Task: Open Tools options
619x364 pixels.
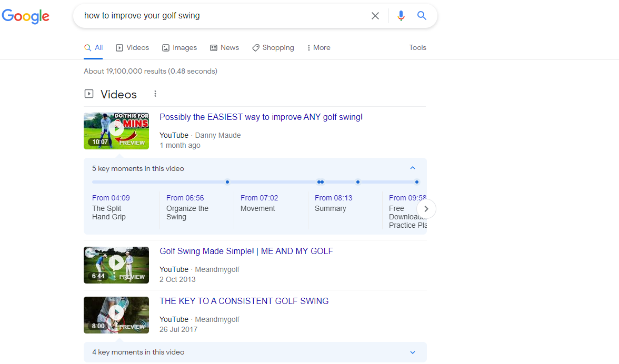Action: (418, 47)
